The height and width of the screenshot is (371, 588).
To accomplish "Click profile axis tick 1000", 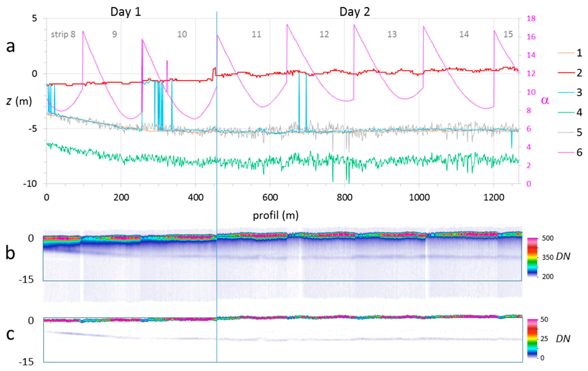I will click(x=419, y=197).
